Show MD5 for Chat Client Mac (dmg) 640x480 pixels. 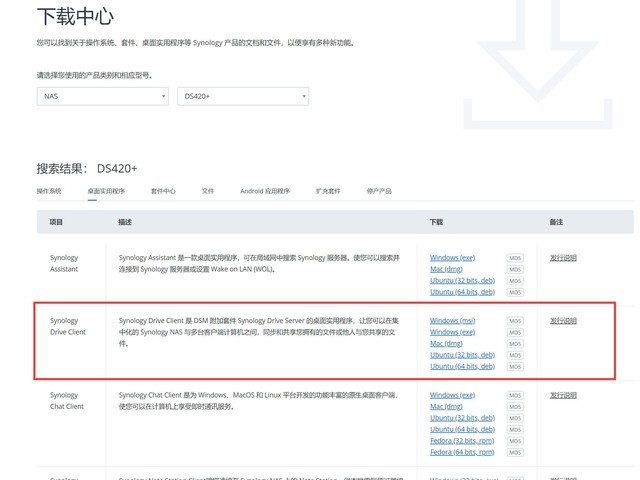click(x=515, y=407)
